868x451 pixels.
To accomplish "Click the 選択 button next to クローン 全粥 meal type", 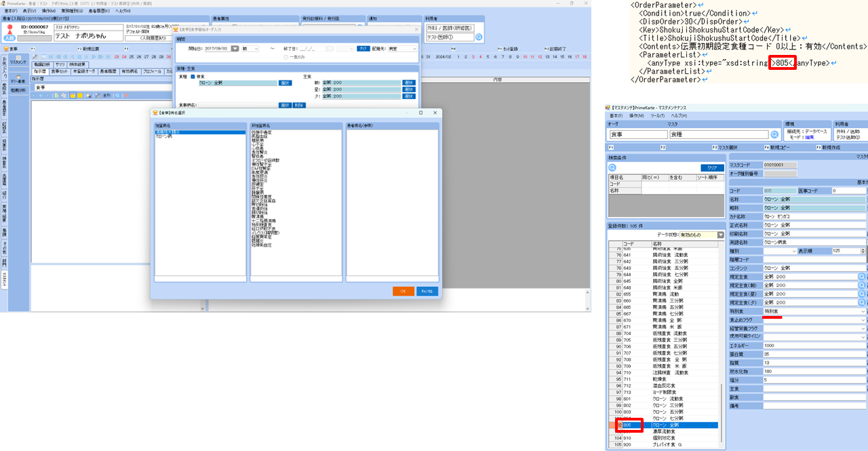I will (285, 83).
